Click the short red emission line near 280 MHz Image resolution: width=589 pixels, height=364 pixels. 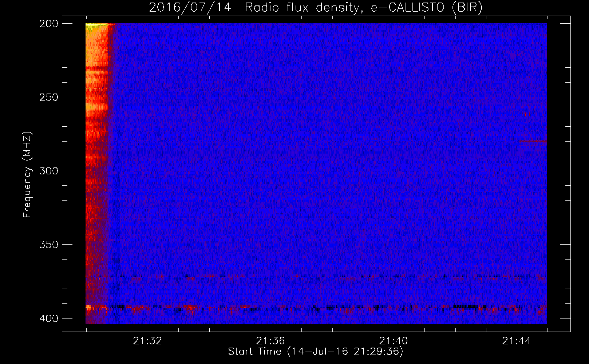(x=533, y=141)
